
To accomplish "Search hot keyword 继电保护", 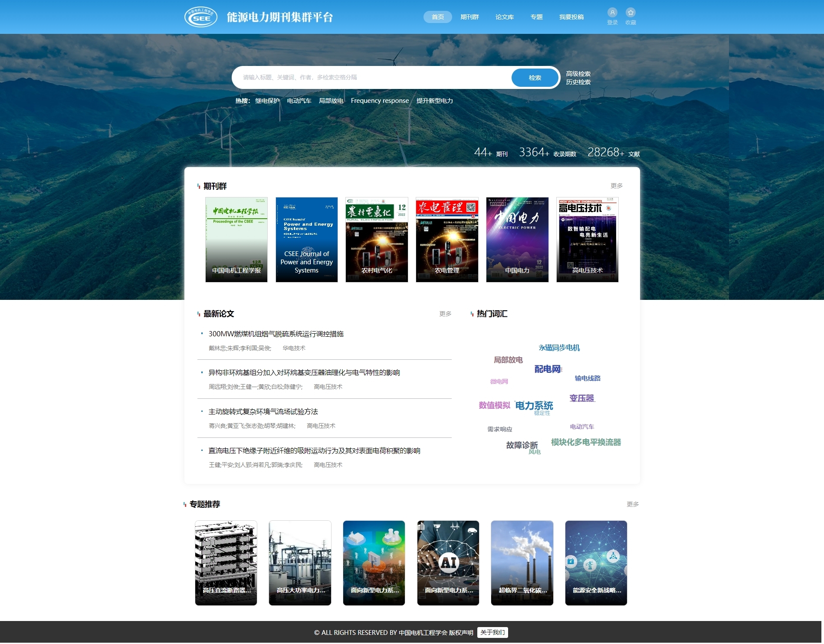I will click(x=267, y=101).
